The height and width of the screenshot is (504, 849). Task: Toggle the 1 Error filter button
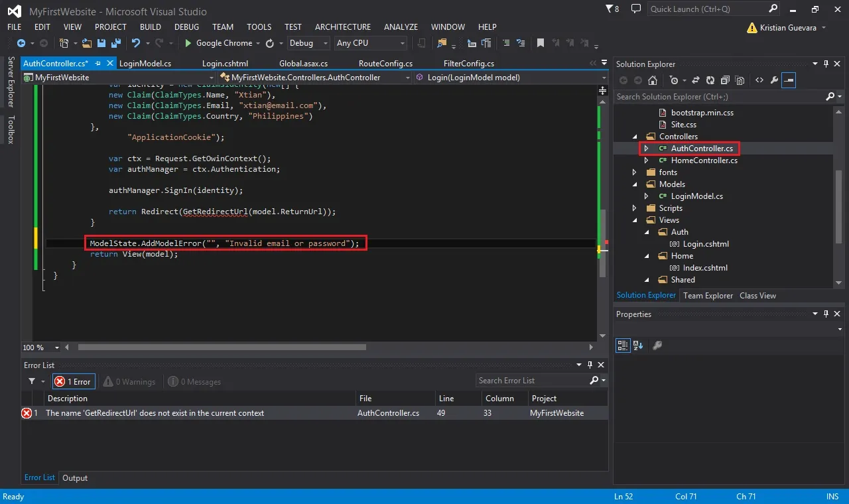(74, 381)
